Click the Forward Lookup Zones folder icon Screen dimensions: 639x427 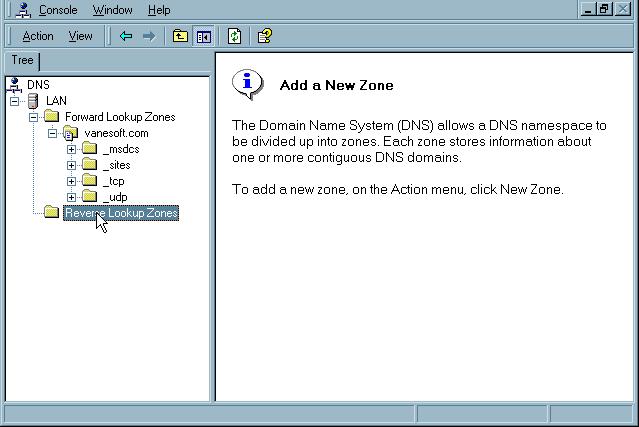52,117
